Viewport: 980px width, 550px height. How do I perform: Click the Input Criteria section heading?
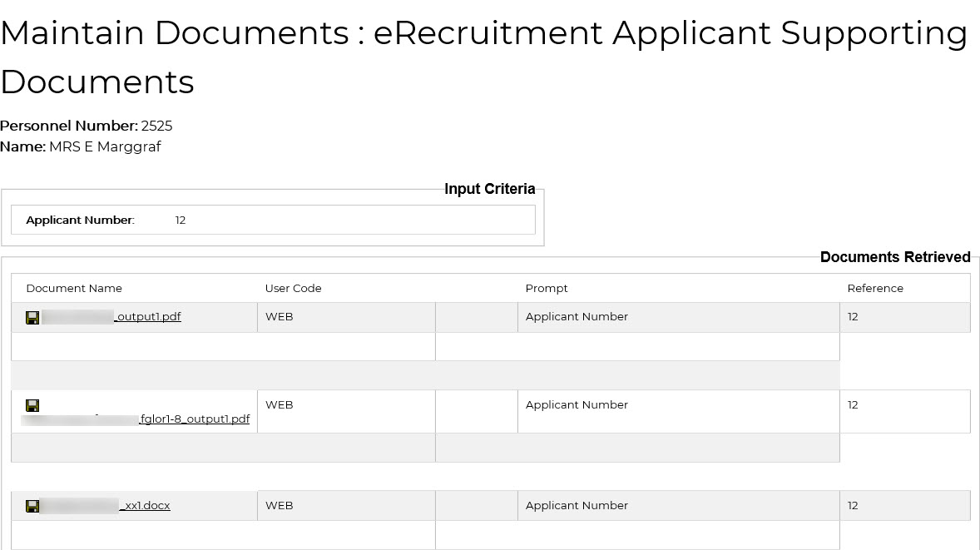489,189
